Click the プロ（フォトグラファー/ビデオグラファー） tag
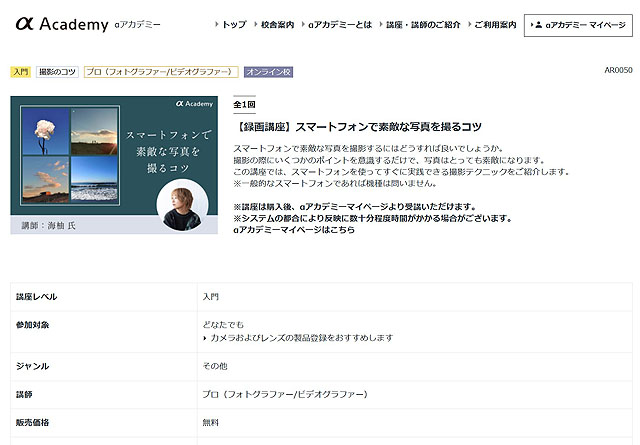This screenshot has height=445, width=640. point(161,72)
